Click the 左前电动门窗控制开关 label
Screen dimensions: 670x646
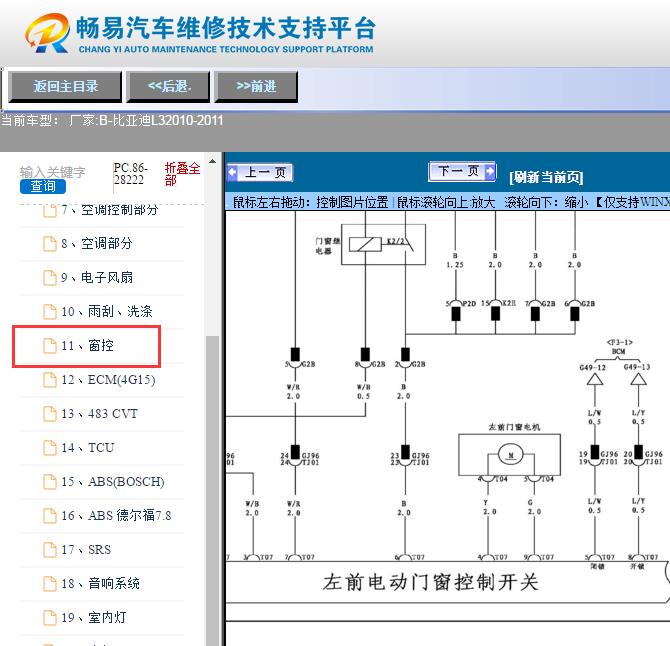[430, 582]
